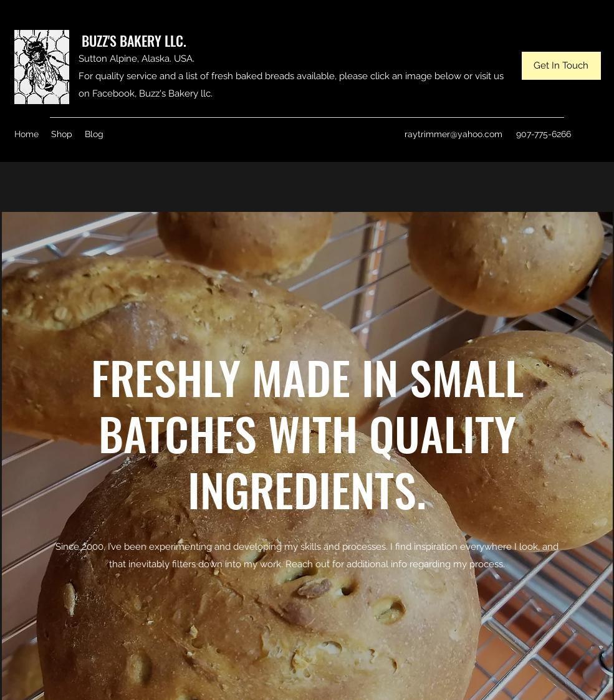Viewport: 614px width, 700px height.
Task: Open the Get In Touch button
Action: (561, 65)
